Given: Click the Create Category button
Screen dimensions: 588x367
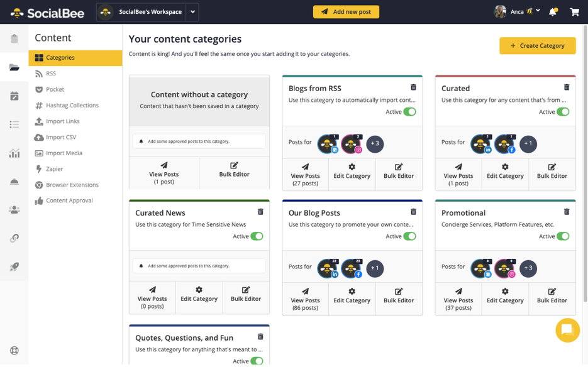Looking at the screenshot, I should tap(537, 45).
